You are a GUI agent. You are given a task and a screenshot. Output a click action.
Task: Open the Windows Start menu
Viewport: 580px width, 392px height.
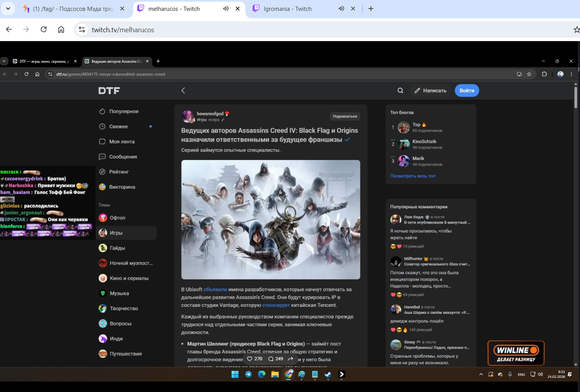[235, 375]
